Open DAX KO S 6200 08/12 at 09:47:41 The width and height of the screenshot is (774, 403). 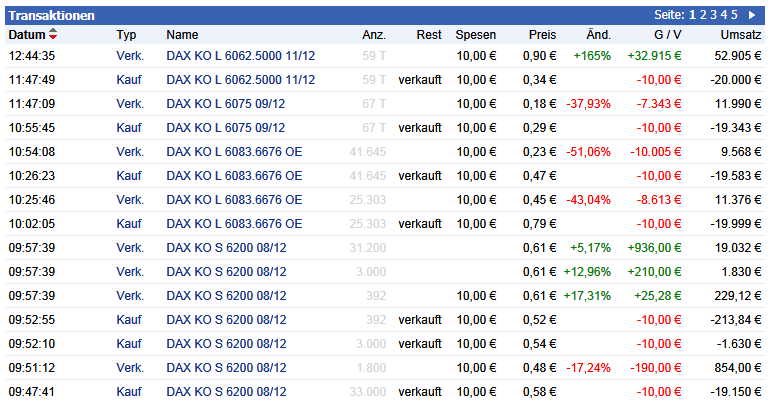(226, 391)
